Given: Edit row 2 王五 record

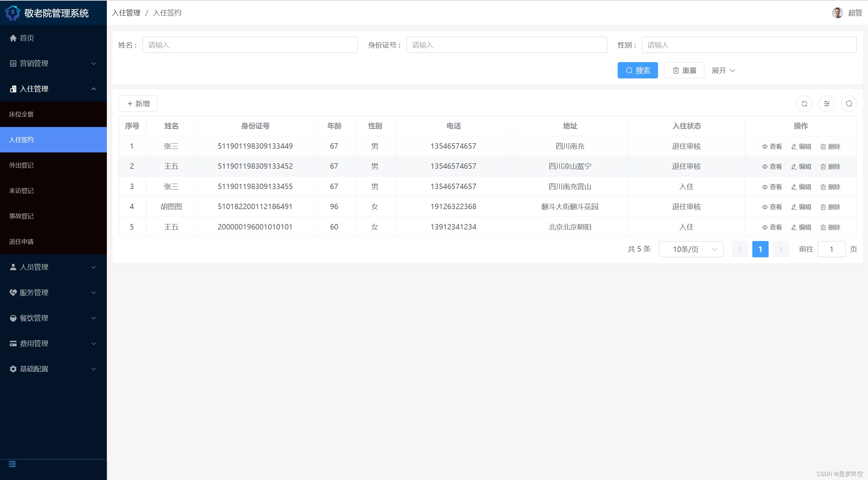Looking at the screenshot, I should pos(801,167).
